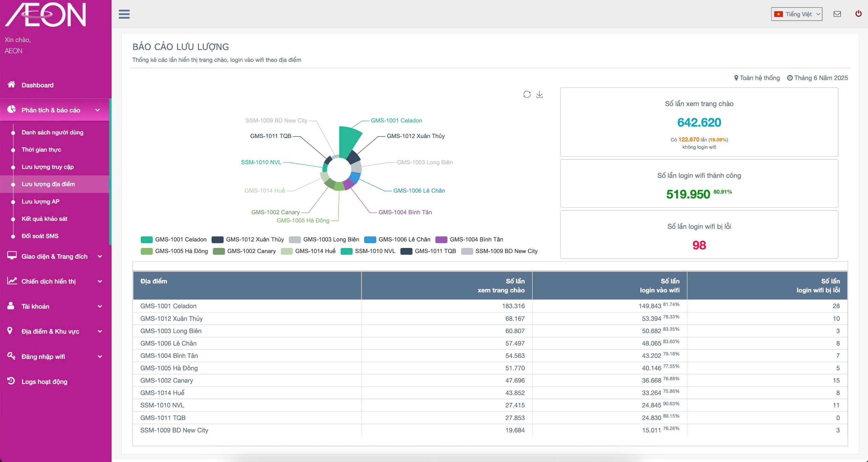
Task: Open the Tiếng Việt language dropdown
Action: (797, 14)
